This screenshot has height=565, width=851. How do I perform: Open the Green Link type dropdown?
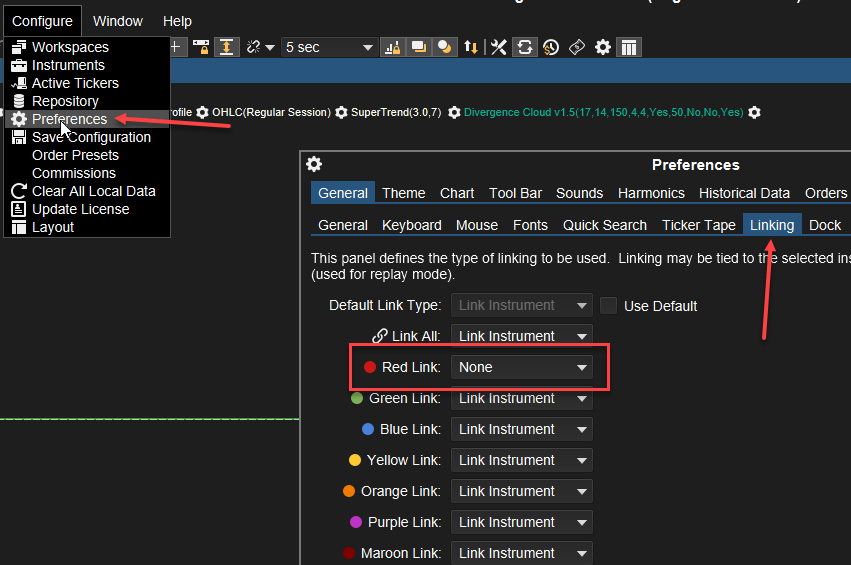[521, 398]
